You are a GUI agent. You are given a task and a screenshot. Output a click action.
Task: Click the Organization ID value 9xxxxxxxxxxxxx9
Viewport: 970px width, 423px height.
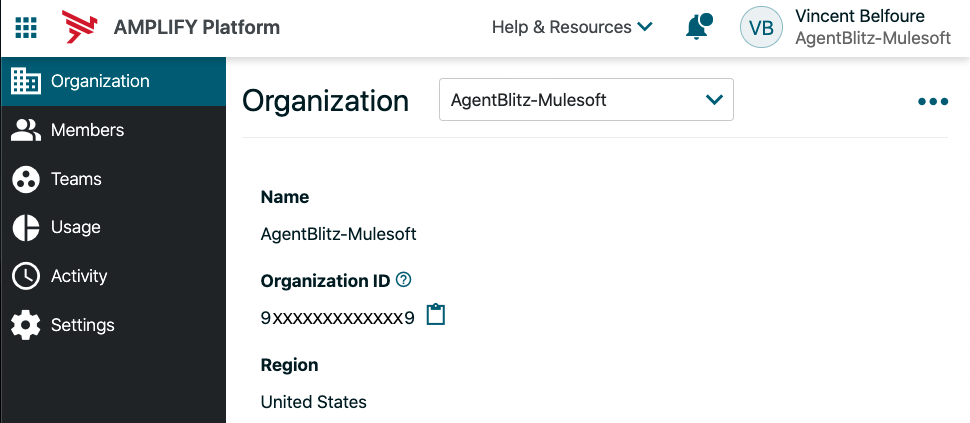tap(337, 318)
